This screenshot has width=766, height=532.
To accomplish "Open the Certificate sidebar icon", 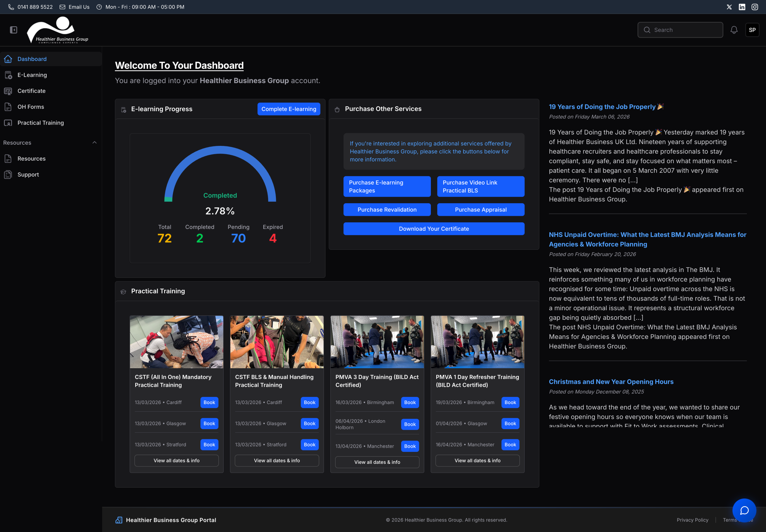I will [x=8, y=91].
